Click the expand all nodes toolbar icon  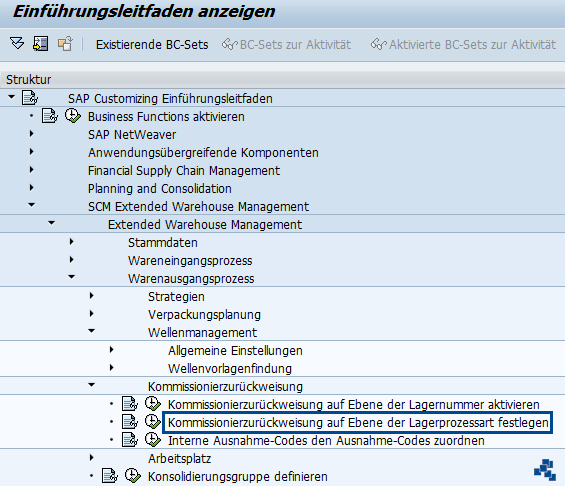coord(17,44)
